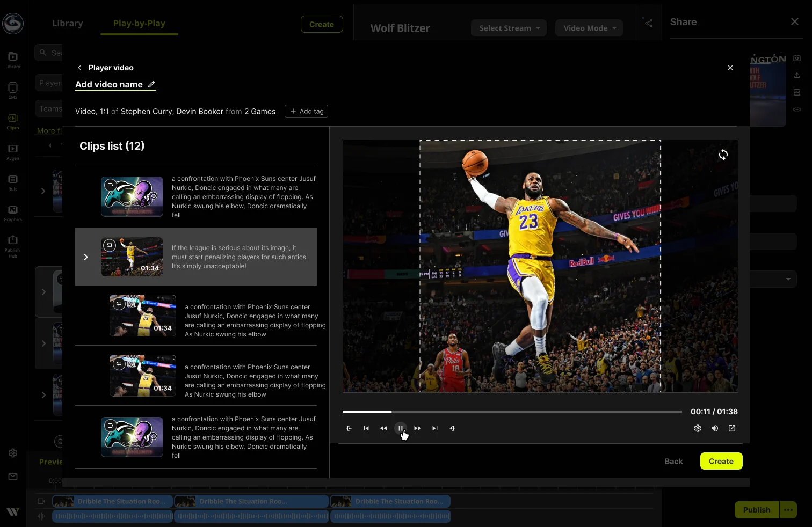
Task: Open the Library section in the left sidebar
Action: click(13, 60)
